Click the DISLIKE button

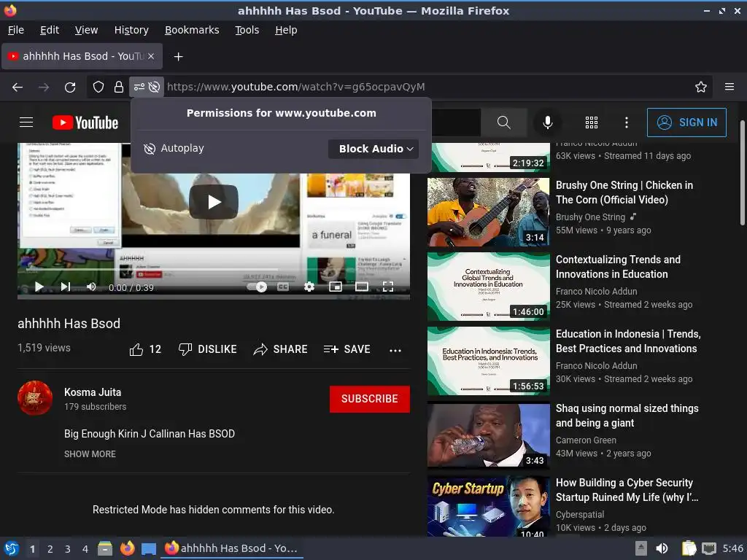point(207,349)
